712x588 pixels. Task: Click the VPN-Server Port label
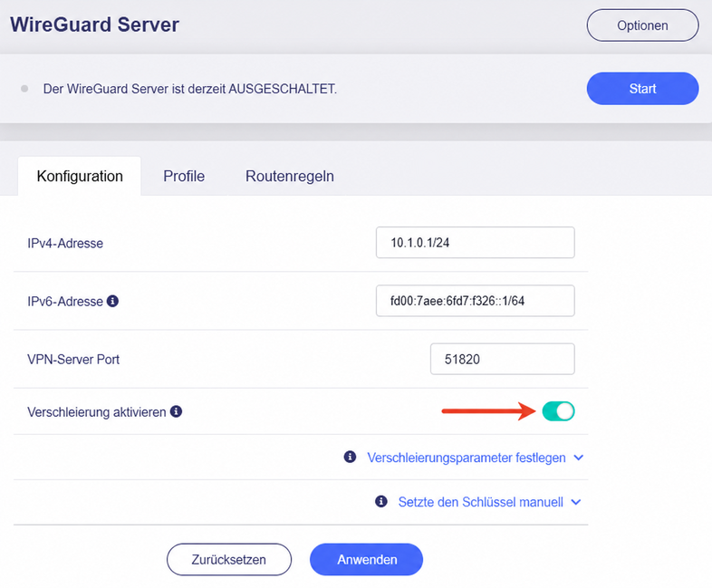(x=73, y=360)
